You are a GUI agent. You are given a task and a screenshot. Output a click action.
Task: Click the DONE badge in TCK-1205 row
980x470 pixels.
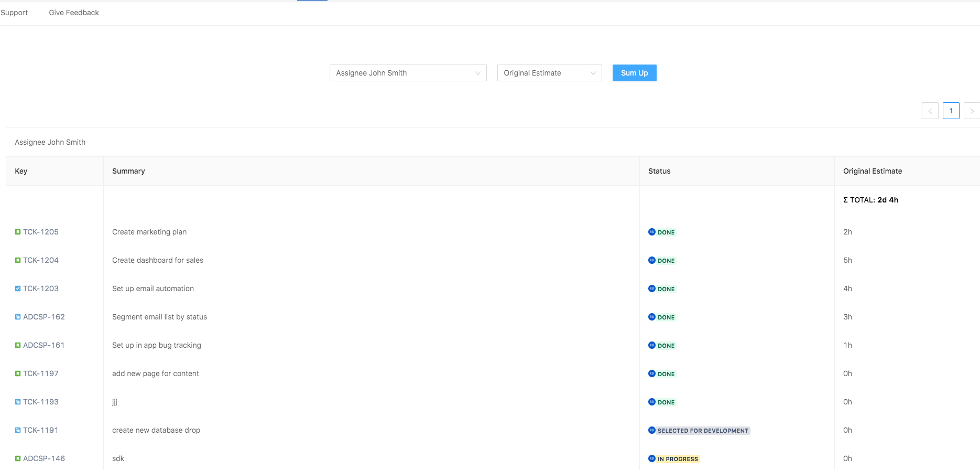click(x=666, y=232)
